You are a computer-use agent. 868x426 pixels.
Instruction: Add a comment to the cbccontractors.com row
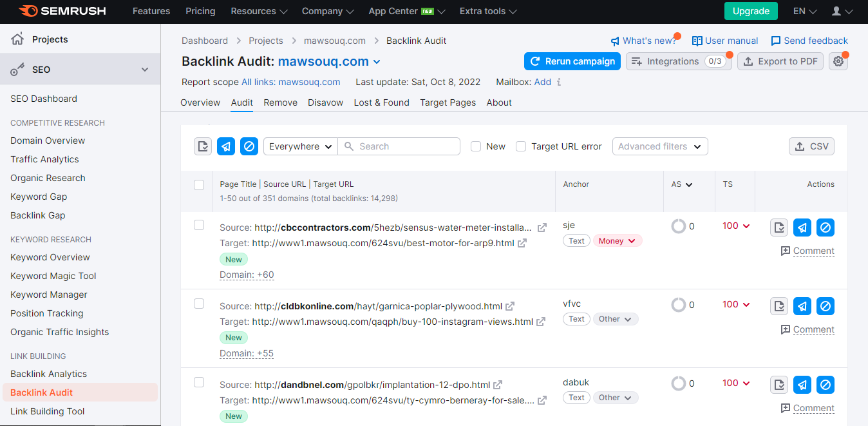(x=807, y=251)
